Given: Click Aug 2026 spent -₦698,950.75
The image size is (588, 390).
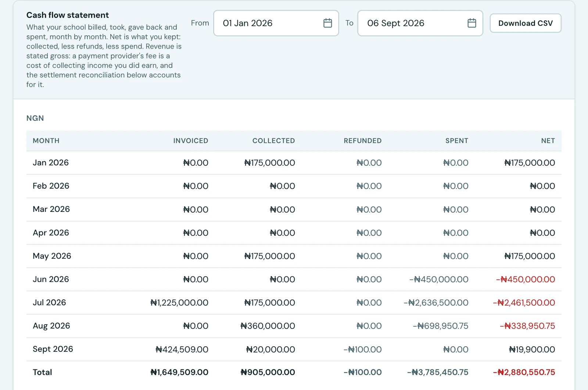Looking at the screenshot, I should 441,326.
